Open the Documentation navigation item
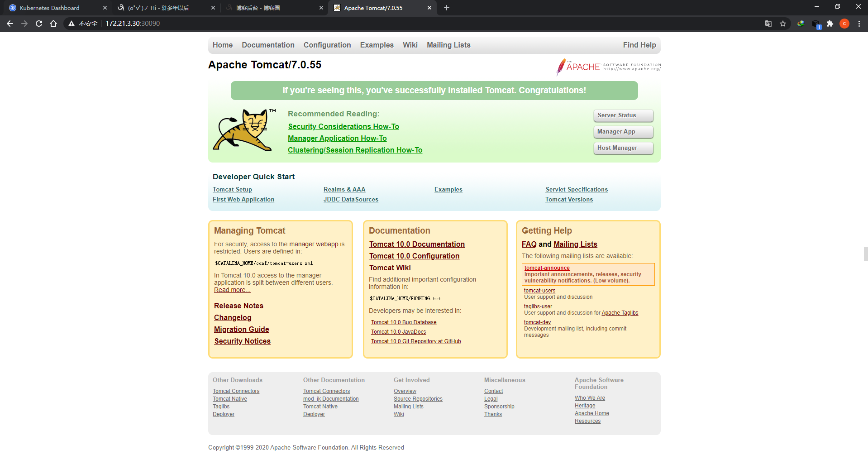This screenshot has height=474, width=868. (268, 45)
